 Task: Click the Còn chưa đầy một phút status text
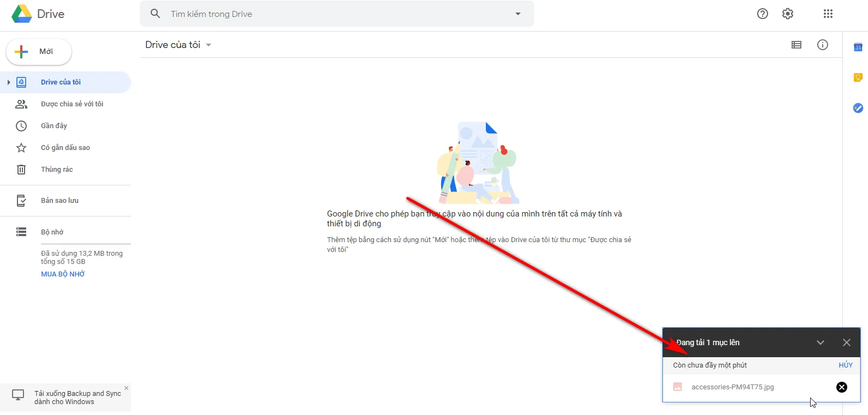[x=710, y=365]
